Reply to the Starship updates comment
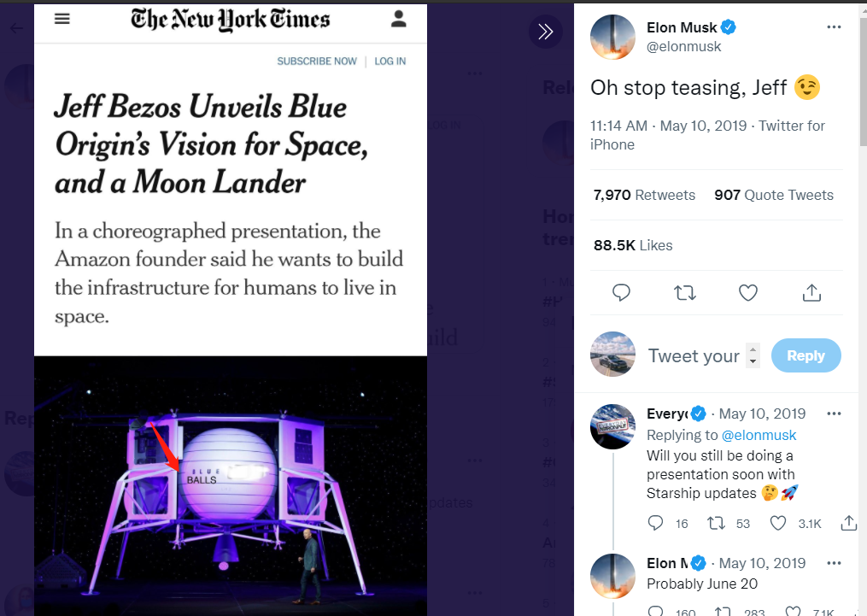The width and height of the screenshot is (867, 616). click(x=655, y=523)
